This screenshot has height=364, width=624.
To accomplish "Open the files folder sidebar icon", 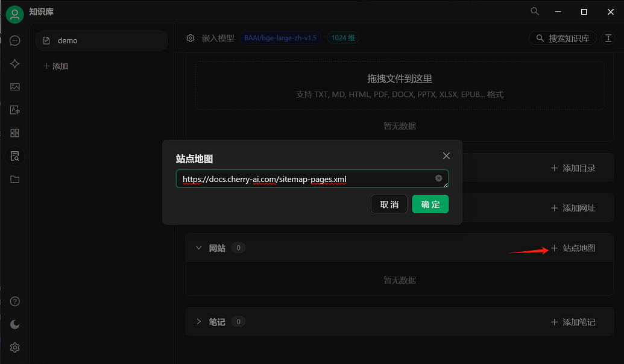I will point(15,179).
